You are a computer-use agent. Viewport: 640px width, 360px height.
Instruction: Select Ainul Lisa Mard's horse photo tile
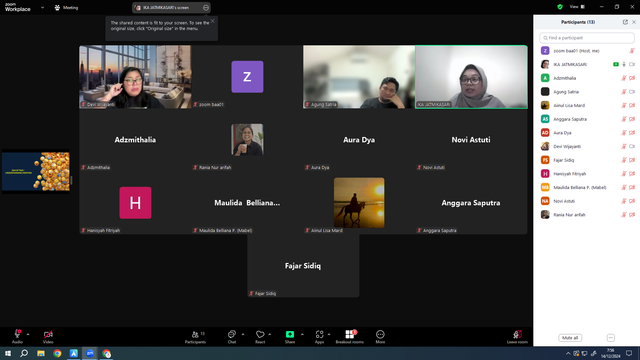[359, 203]
